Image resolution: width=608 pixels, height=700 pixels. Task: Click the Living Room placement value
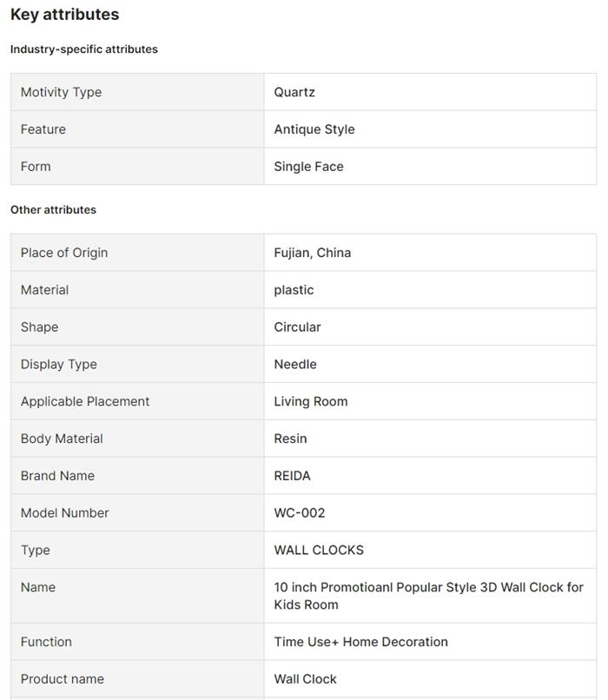(311, 402)
